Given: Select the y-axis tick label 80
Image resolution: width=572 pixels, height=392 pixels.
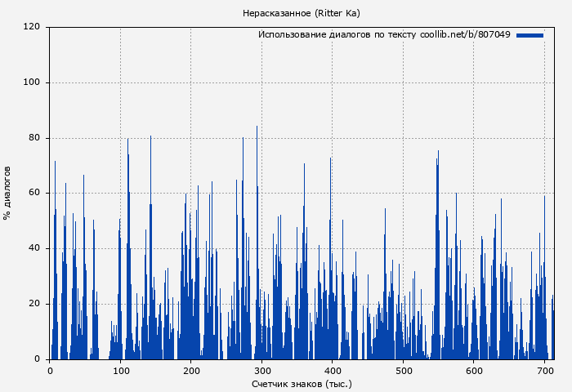Looking at the screenshot, I should (35, 138).
